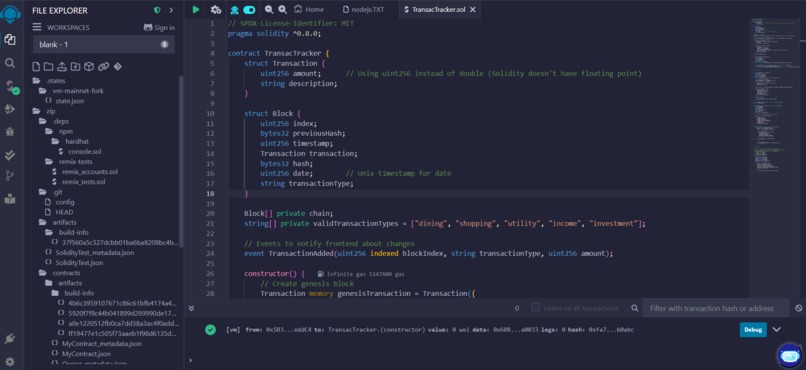Expand transaction details chevron next to Debug
Viewport: 806px width, 370px height.
click(x=776, y=329)
